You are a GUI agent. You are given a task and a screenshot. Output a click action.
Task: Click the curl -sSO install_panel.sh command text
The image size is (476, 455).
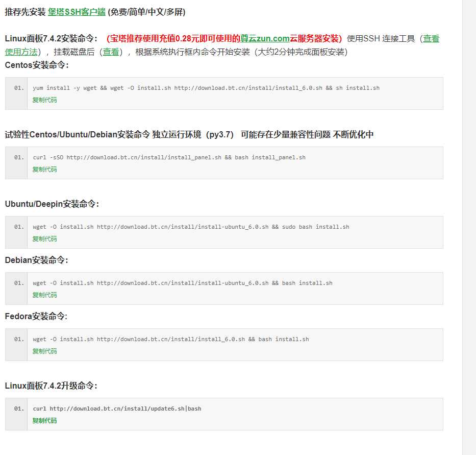pos(169,157)
